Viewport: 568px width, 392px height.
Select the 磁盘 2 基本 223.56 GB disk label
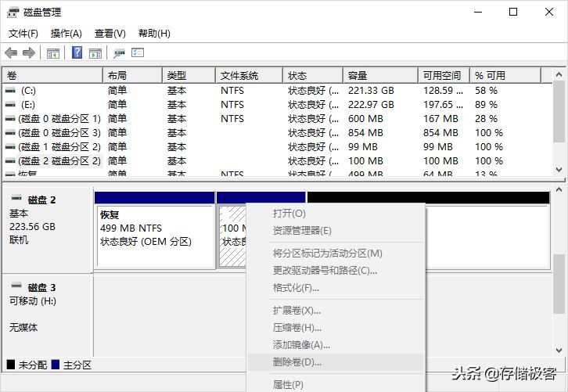(x=47, y=229)
